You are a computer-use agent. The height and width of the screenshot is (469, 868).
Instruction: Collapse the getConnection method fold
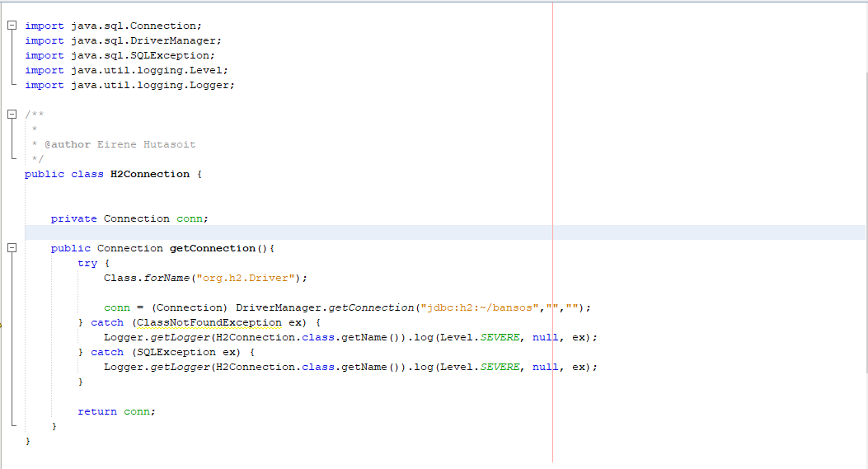(x=12, y=248)
